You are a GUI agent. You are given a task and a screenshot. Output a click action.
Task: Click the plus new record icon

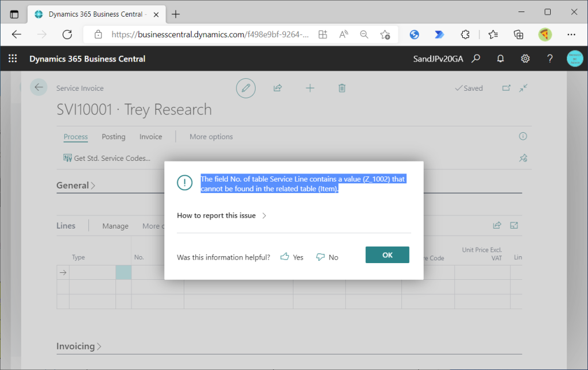tap(310, 88)
